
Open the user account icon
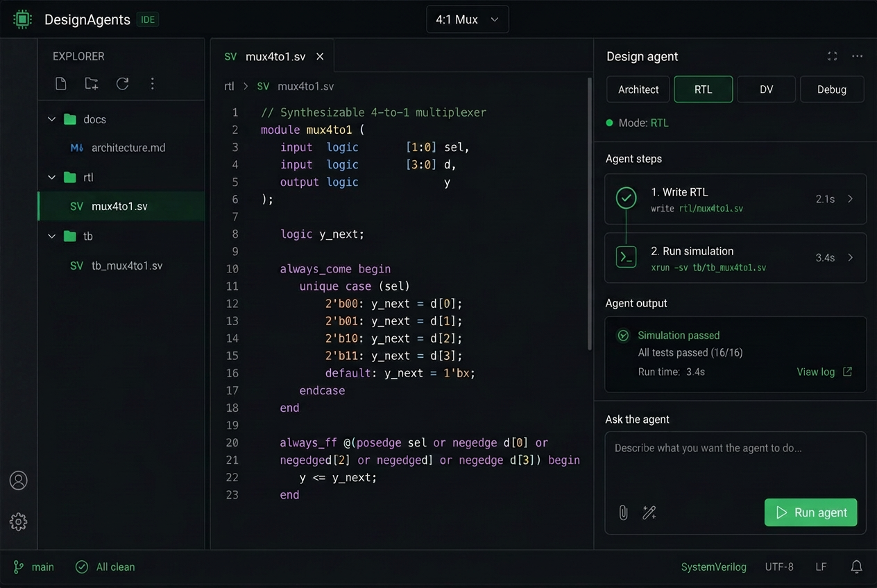click(19, 480)
